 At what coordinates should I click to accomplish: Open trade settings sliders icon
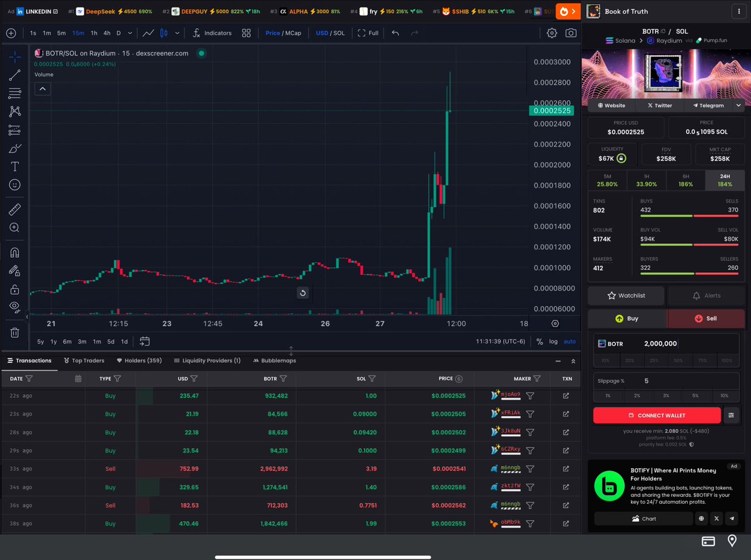pos(731,415)
